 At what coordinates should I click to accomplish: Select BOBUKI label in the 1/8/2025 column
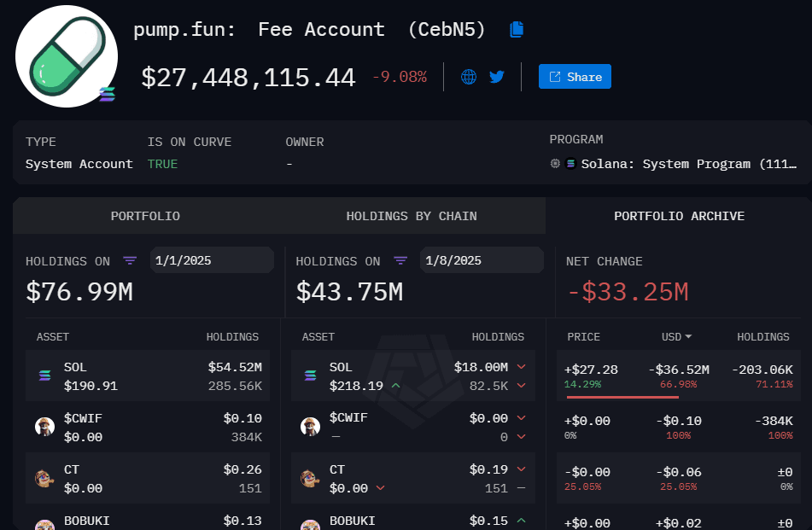click(352, 521)
